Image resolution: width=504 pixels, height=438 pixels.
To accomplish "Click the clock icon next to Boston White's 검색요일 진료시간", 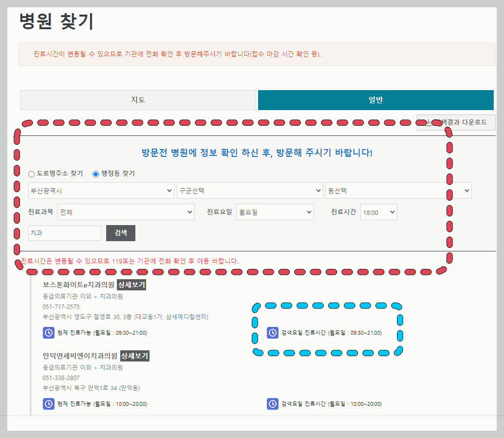I will click(x=272, y=333).
